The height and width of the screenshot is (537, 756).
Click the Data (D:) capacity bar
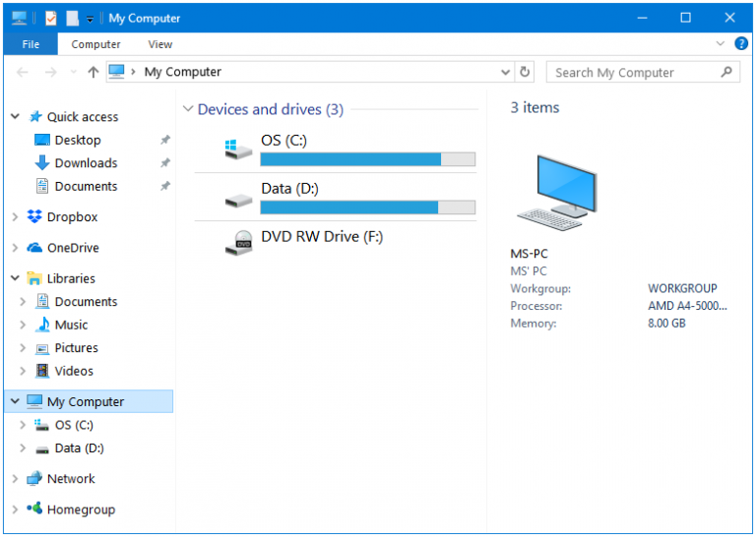coord(368,208)
